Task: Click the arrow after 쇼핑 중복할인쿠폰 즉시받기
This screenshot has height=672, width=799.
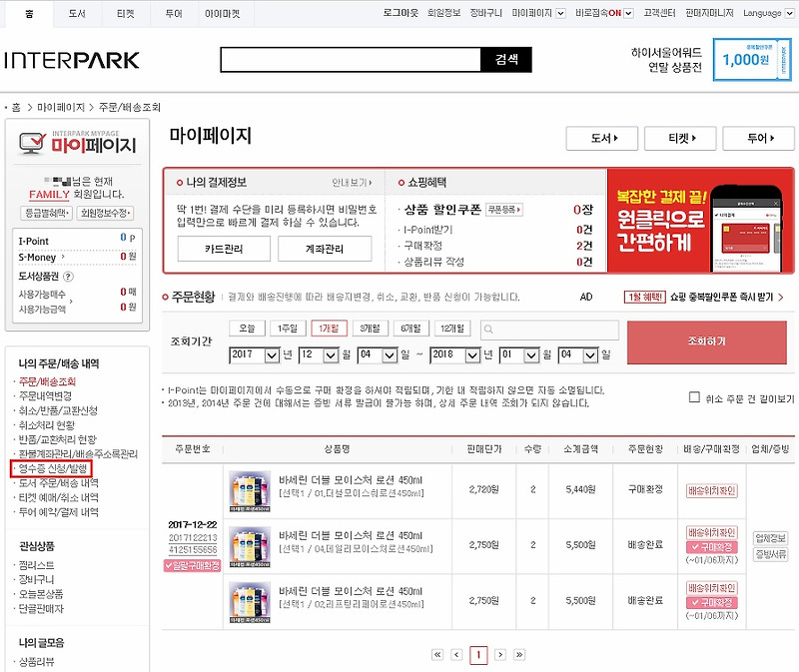Action: point(781,297)
